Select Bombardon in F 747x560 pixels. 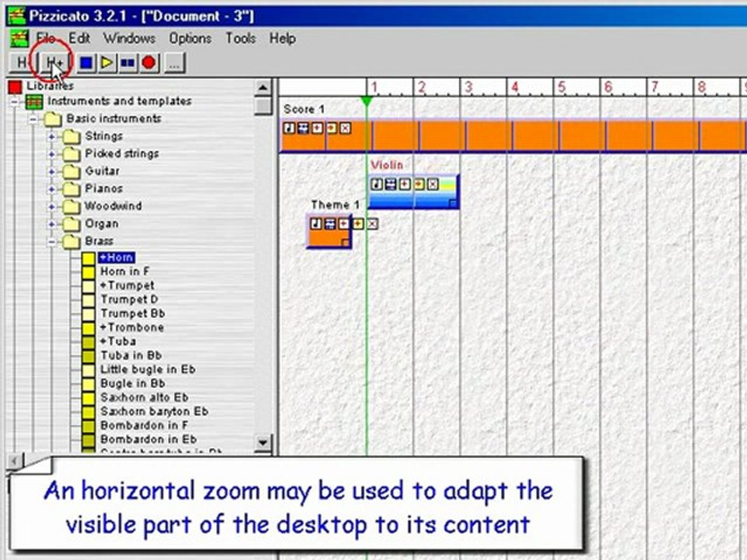click(144, 425)
